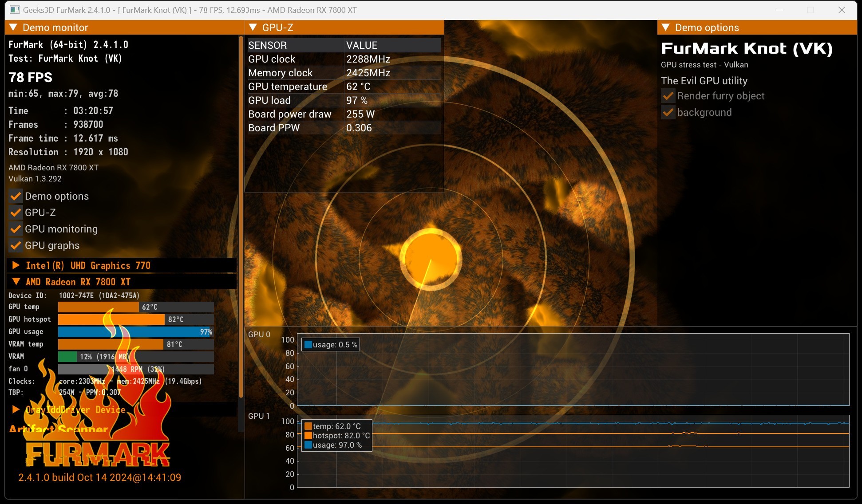
Task: Click the 2288MHz GPU clock value
Action: tap(368, 59)
